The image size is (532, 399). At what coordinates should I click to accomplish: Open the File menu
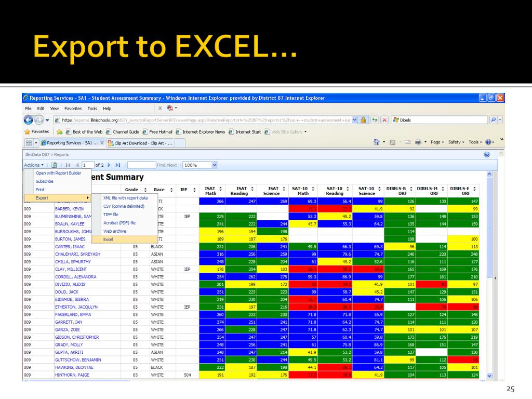[x=28, y=109]
